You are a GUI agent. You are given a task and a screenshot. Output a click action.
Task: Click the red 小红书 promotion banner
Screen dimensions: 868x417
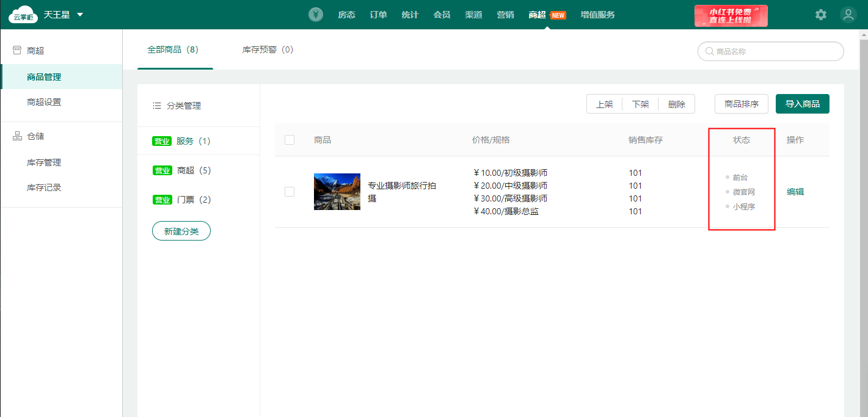tap(731, 15)
